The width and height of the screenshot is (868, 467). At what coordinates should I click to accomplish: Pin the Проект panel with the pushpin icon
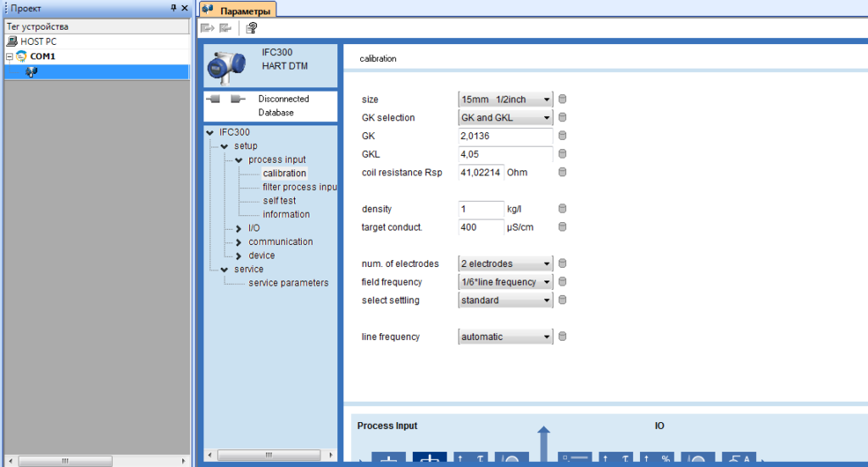pos(174,8)
